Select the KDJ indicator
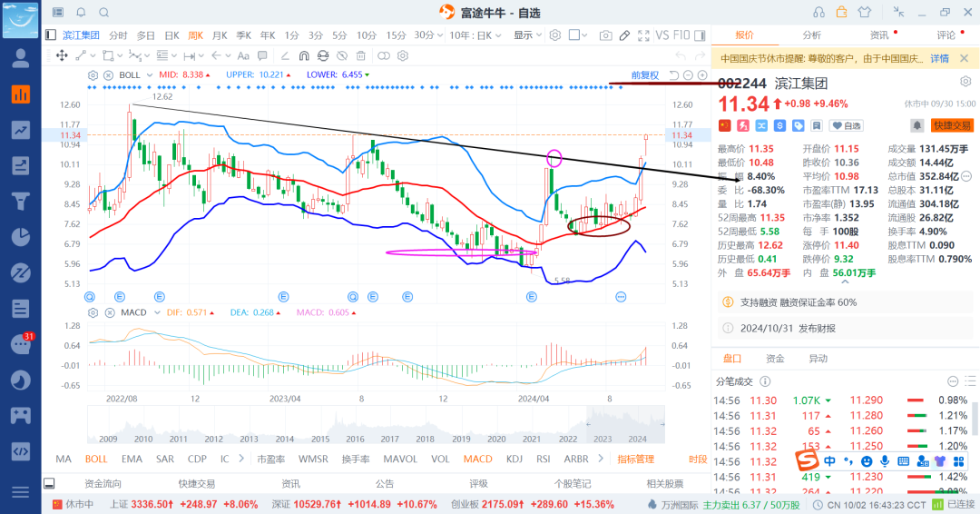The image size is (980, 514). coord(514,459)
